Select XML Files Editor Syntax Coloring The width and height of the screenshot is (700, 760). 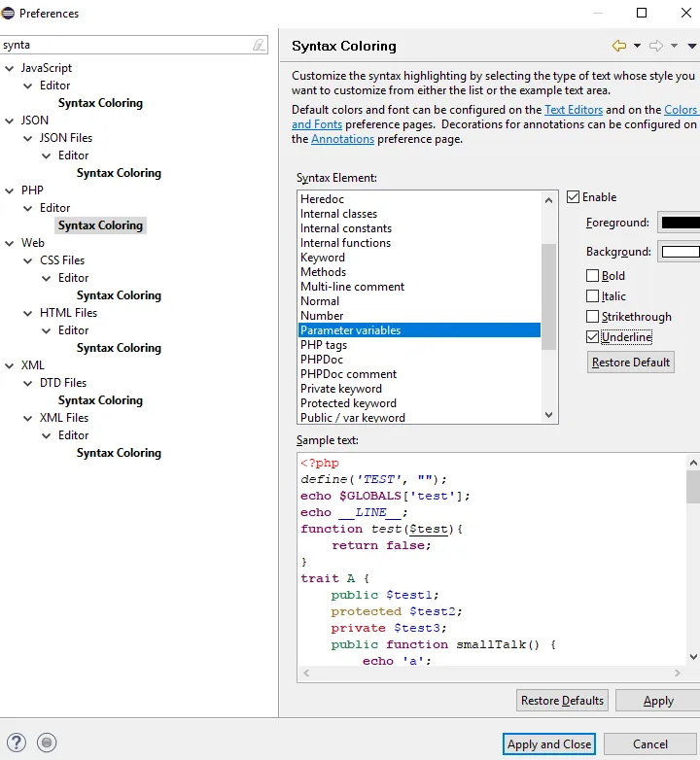click(119, 453)
